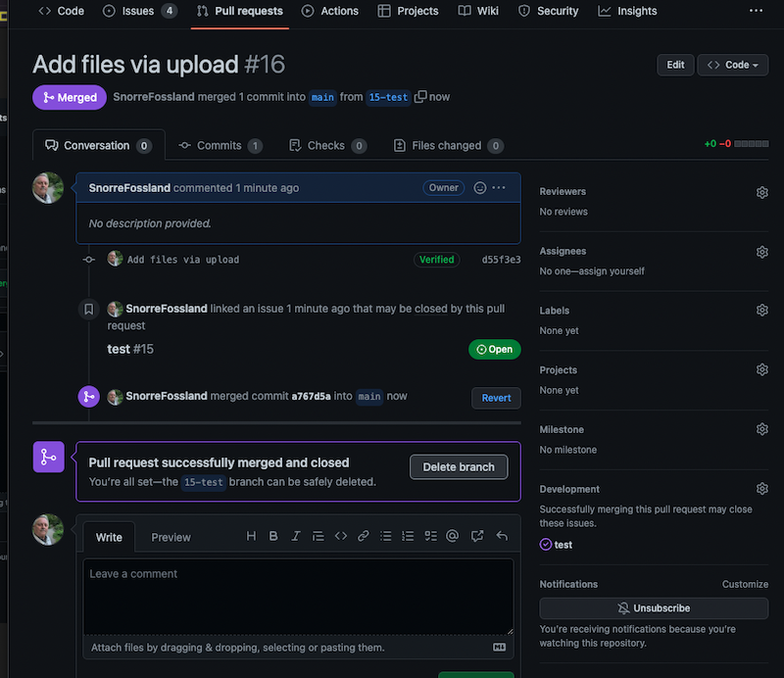Select the Write tab in comment editor

[109, 538]
